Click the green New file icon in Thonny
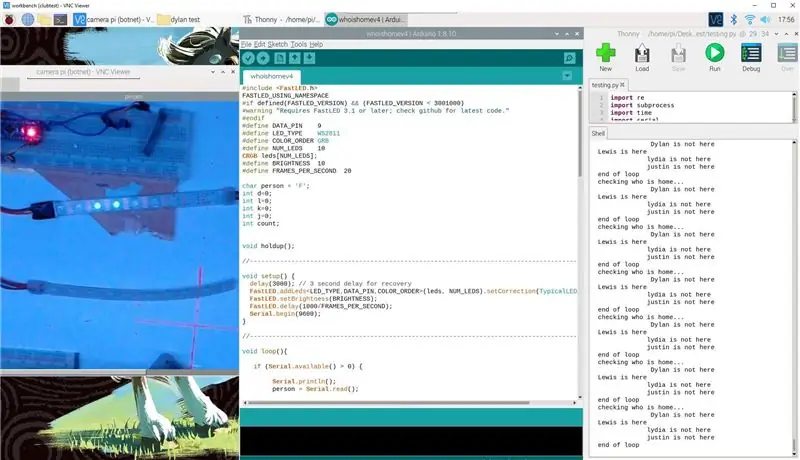Screen dimensions: 800x460 (x=606, y=57)
